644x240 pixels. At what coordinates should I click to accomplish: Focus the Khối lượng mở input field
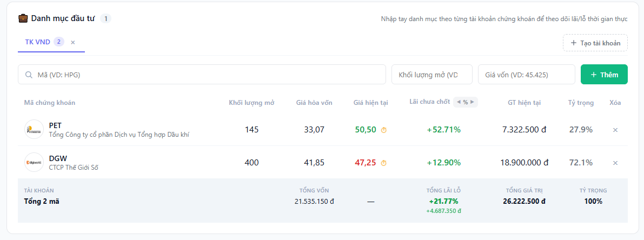pos(433,75)
